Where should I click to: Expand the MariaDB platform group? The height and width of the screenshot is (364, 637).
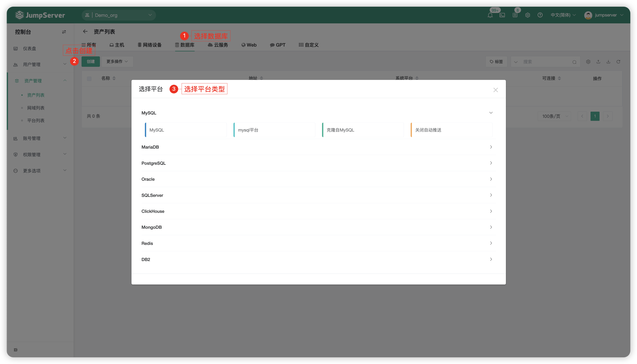[318, 147]
